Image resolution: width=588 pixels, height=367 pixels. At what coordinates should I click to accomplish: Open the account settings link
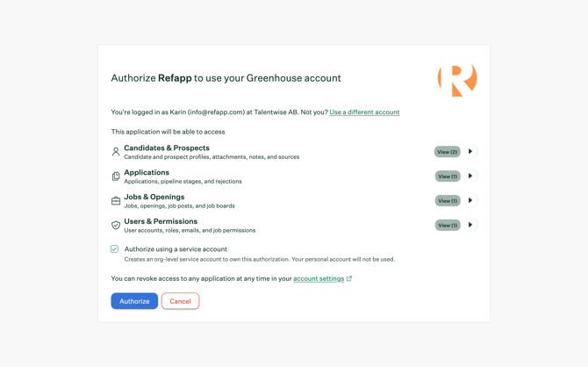point(319,278)
